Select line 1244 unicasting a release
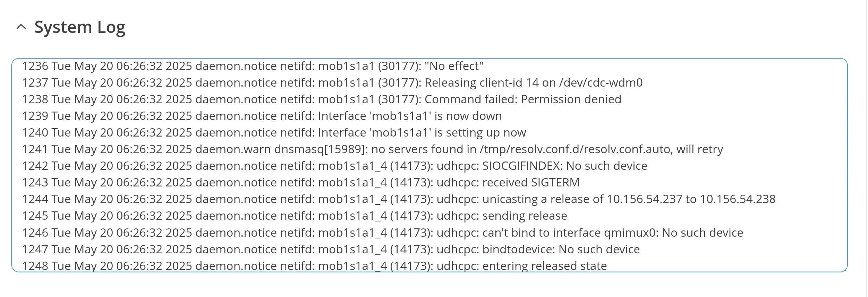The image size is (868, 297). click(399, 199)
